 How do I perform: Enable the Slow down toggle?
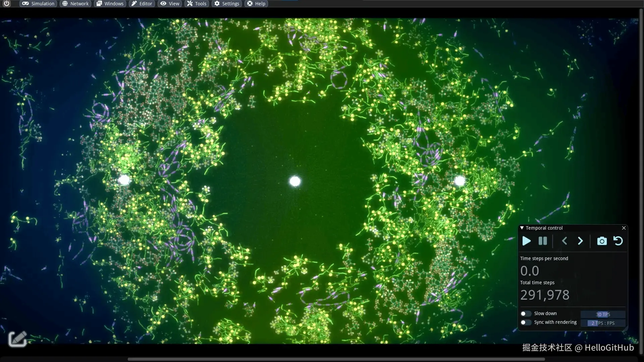[525, 314]
